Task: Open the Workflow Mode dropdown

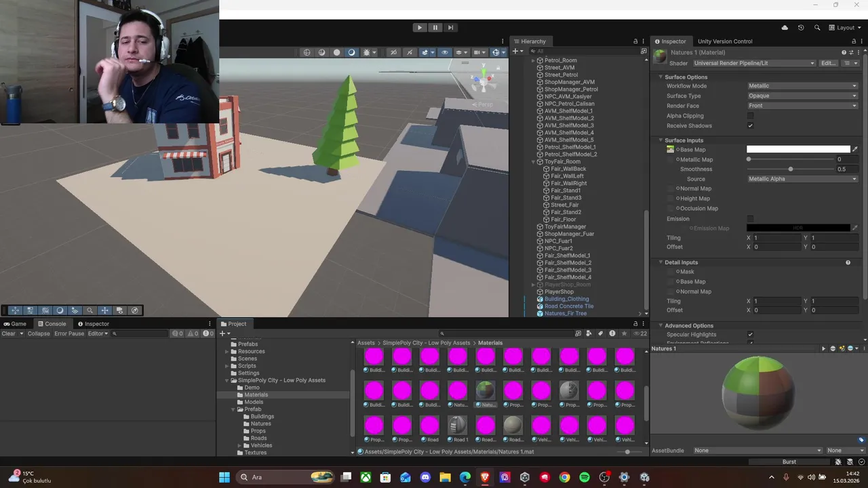Action: tap(802, 86)
